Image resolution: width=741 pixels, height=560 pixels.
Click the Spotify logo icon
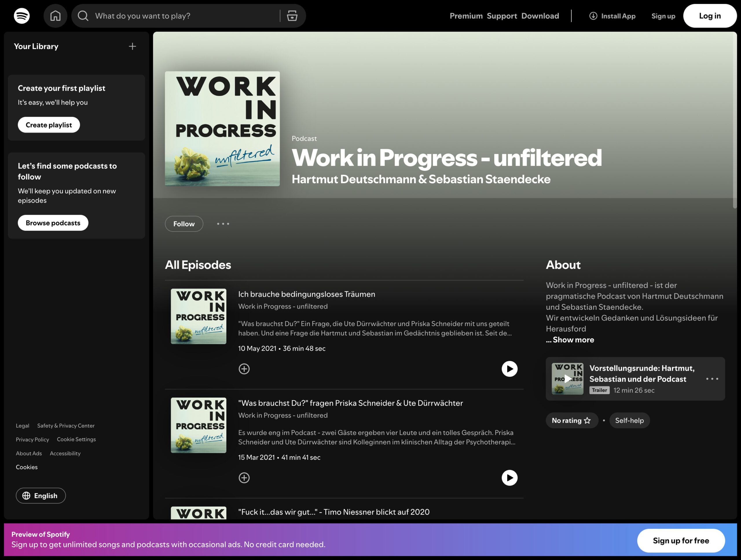point(22,16)
